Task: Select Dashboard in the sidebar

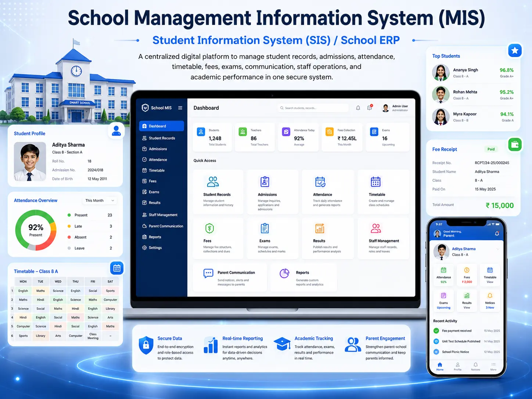Action: pyautogui.click(x=162, y=126)
